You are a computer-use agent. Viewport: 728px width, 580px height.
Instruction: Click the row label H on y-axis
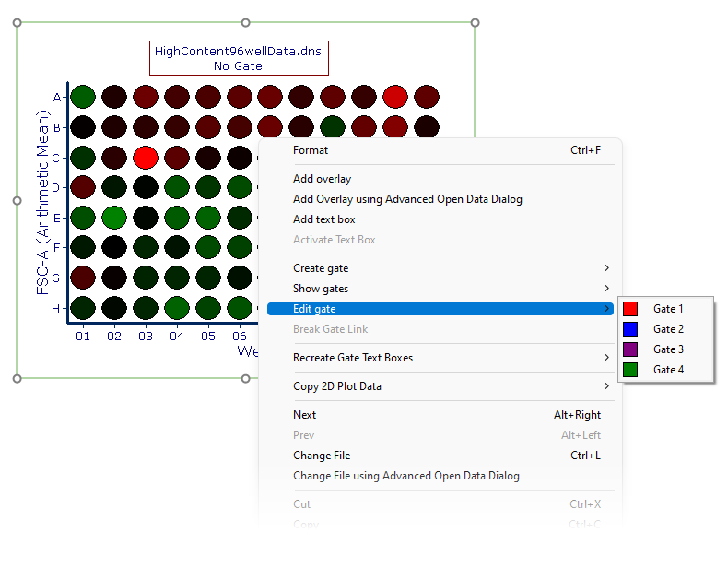pos(55,308)
